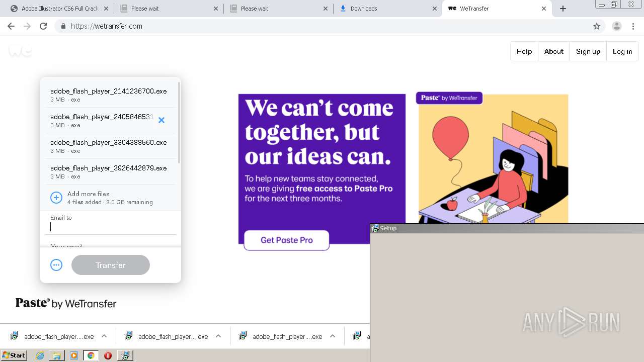The width and height of the screenshot is (644, 362).
Task: Remove the adobe_flash_player_2405846531 file with the X
Action: 162,120
